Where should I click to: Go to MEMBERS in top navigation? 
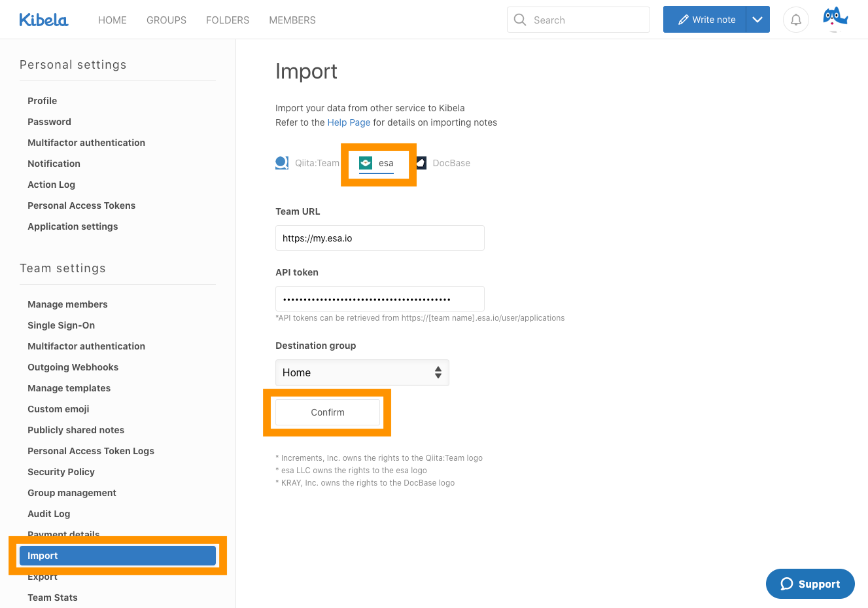click(x=292, y=20)
